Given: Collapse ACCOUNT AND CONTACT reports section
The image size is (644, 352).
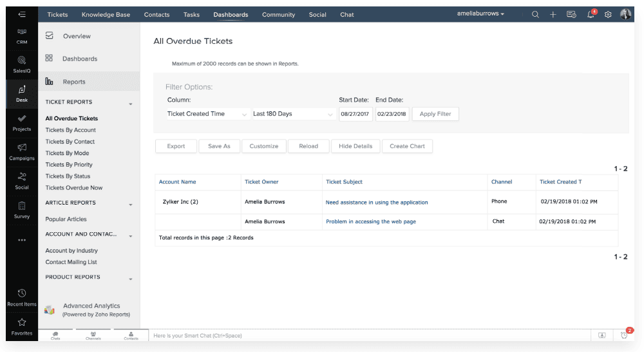Looking at the screenshot, I should [131, 236].
